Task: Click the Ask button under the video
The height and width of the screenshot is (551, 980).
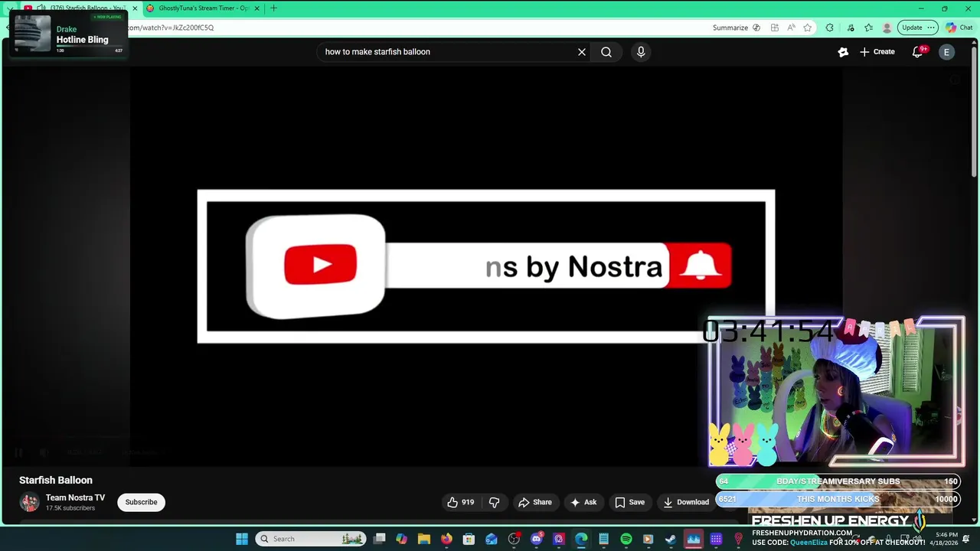Action: (583, 502)
